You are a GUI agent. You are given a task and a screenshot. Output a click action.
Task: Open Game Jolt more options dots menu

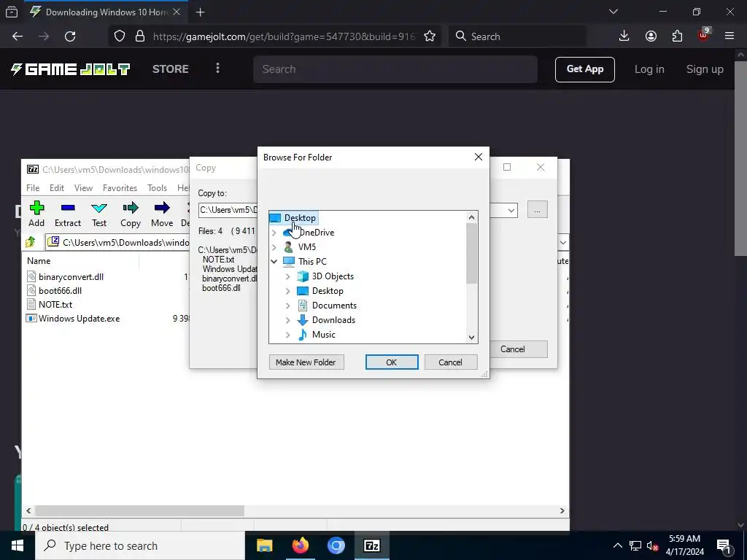tap(217, 68)
